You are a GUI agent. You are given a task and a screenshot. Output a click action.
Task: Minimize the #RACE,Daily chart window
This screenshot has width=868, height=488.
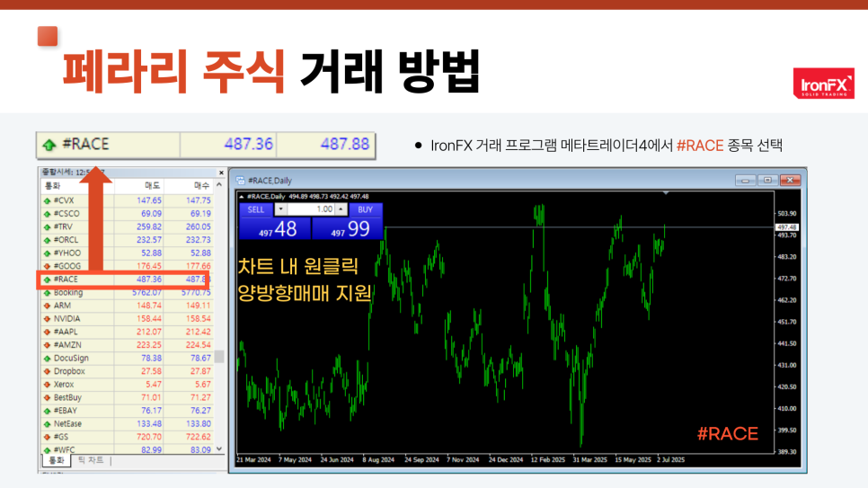745,181
